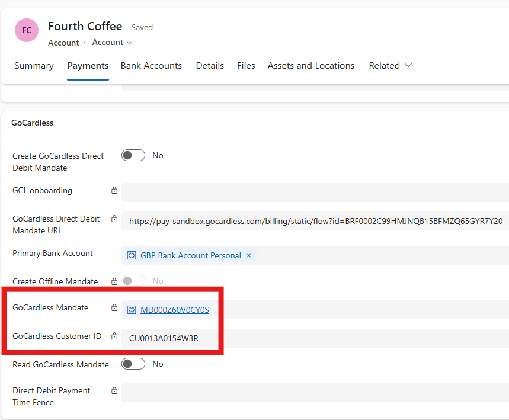The width and height of the screenshot is (509, 420).
Task: Toggle the Create Offline Mandate switch
Action: click(133, 281)
